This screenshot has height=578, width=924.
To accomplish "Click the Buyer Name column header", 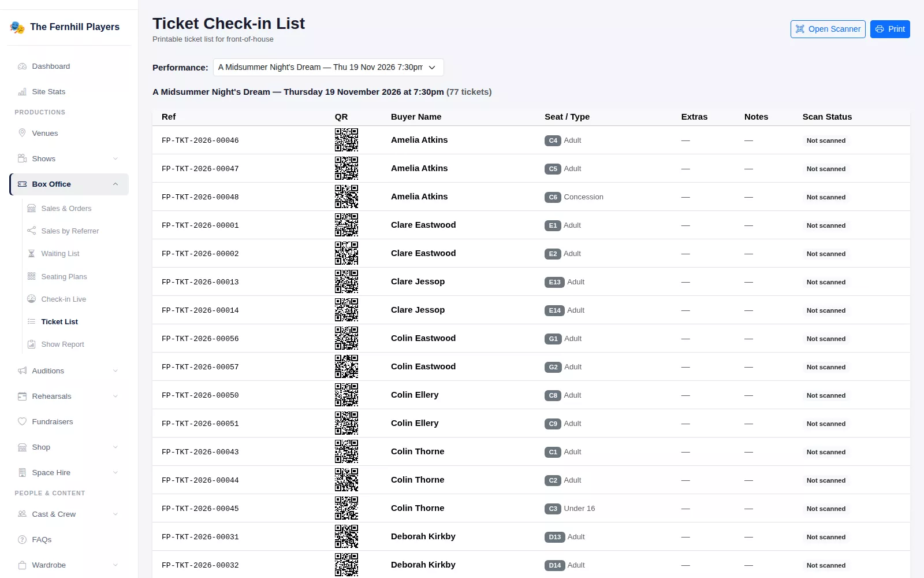I will tap(416, 117).
